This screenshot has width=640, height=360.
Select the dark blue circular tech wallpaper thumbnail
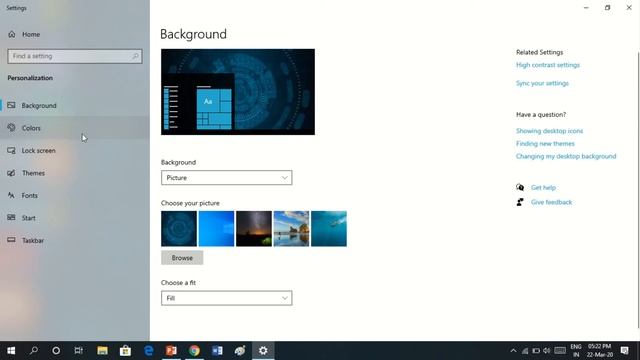[179, 229]
